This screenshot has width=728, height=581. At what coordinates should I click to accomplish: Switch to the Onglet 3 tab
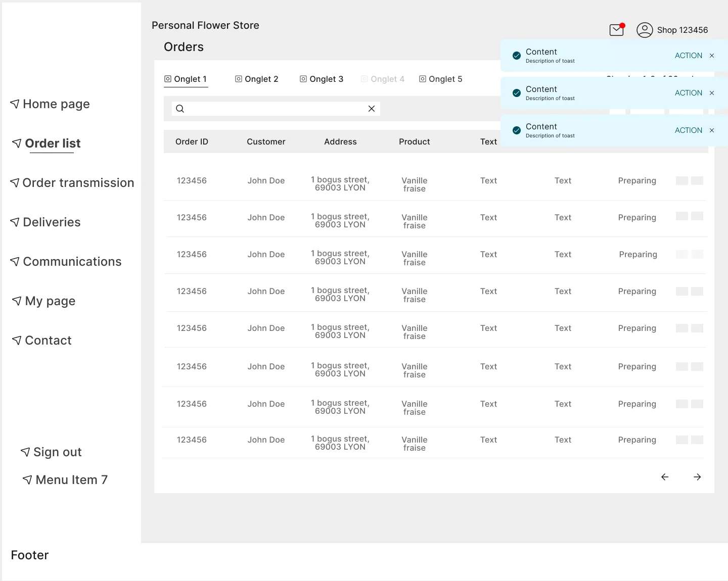coord(322,79)
